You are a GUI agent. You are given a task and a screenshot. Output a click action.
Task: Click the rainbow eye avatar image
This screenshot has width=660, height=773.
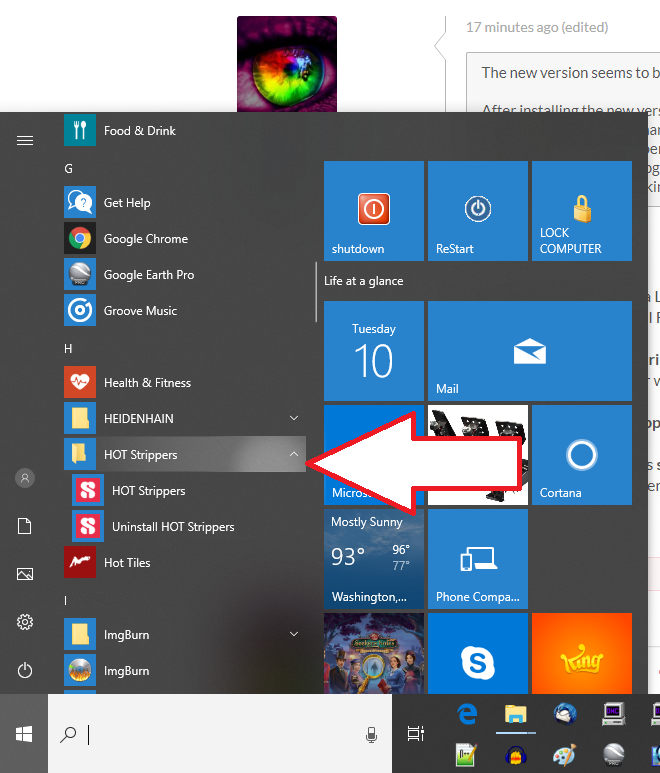287,64
